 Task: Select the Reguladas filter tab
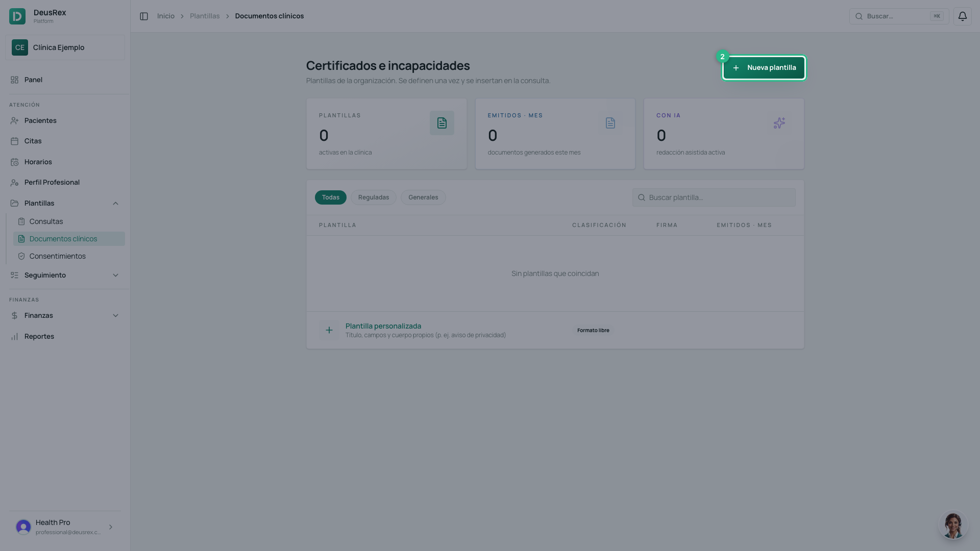(x=374, y=197)
